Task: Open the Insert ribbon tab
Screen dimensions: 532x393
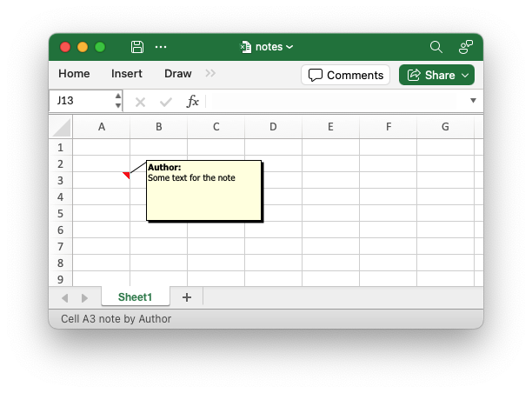Action: click(127, 74)
